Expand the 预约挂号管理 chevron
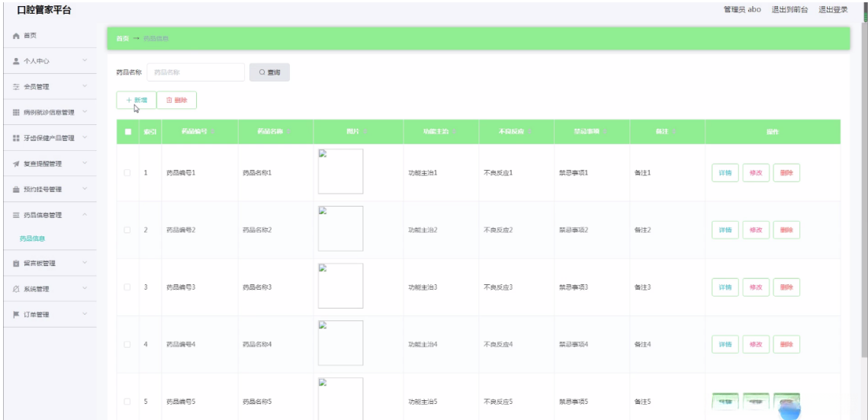Viewport: 868px width, 420px height. pos(85,189)
